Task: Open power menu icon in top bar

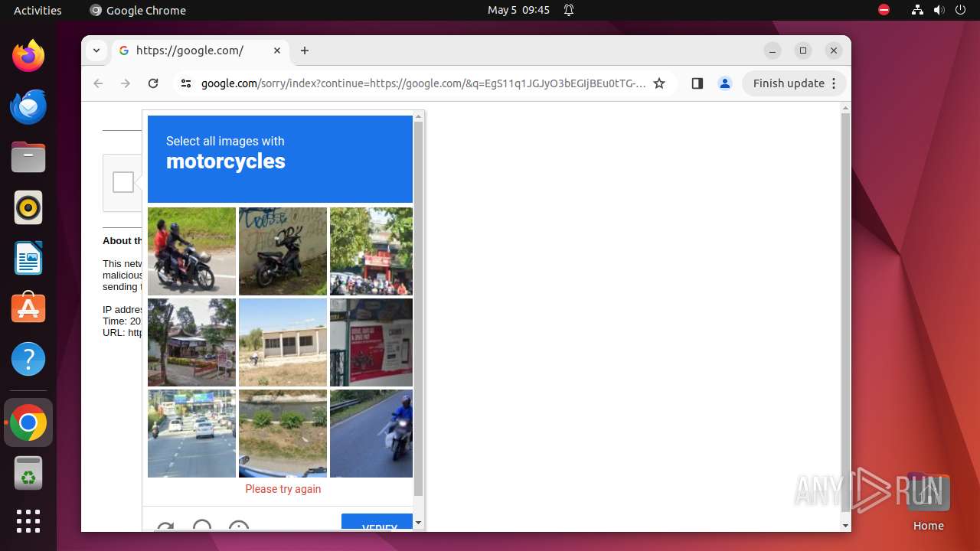Action: [960, 10]
